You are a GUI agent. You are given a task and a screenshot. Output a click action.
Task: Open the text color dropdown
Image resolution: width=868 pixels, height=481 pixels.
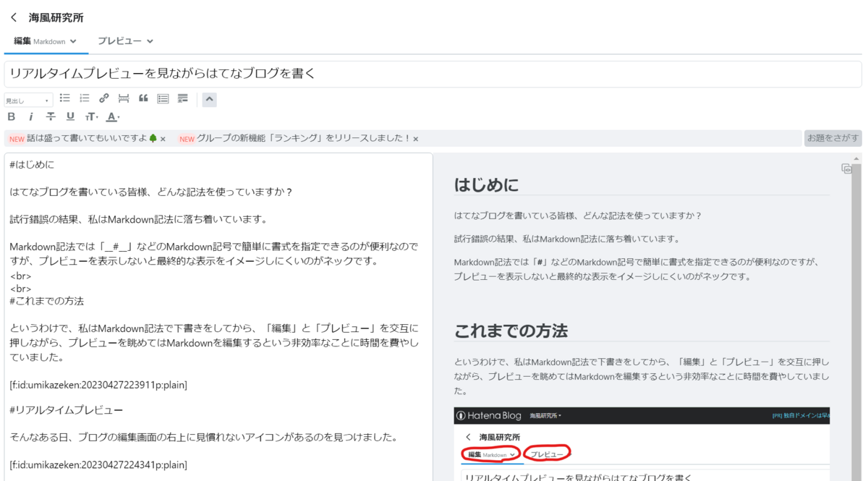pyautogui.click(x=113, y=116)
